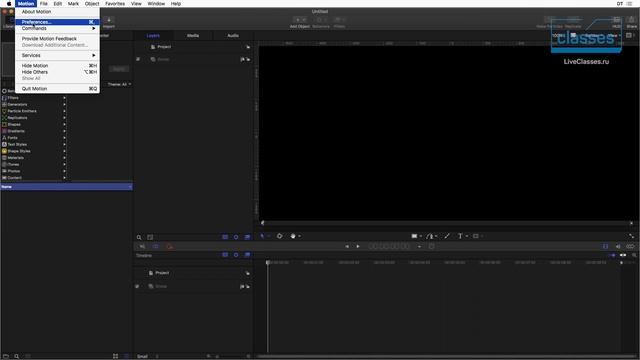The width and height of the screenshot is (640, 360).
Task: Click the Add Object toolbar button
Action: [x=300, y=23]
